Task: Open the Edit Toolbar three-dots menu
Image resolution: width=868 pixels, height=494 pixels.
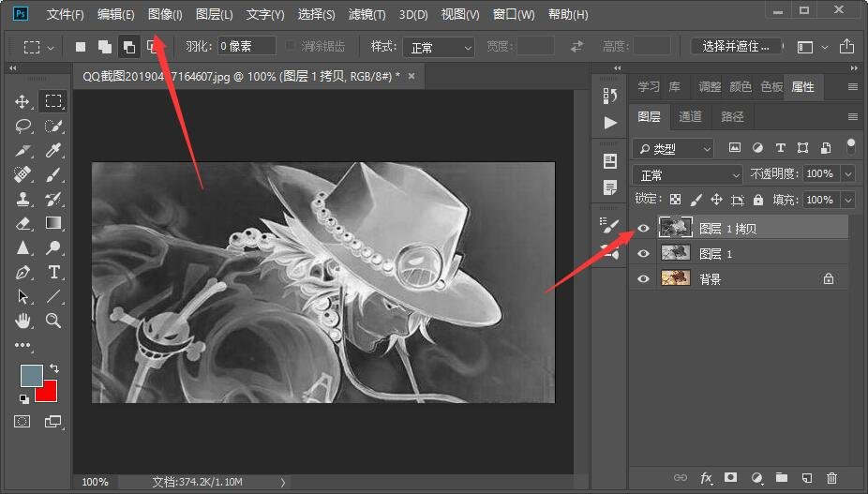Action: pos(22,345)
